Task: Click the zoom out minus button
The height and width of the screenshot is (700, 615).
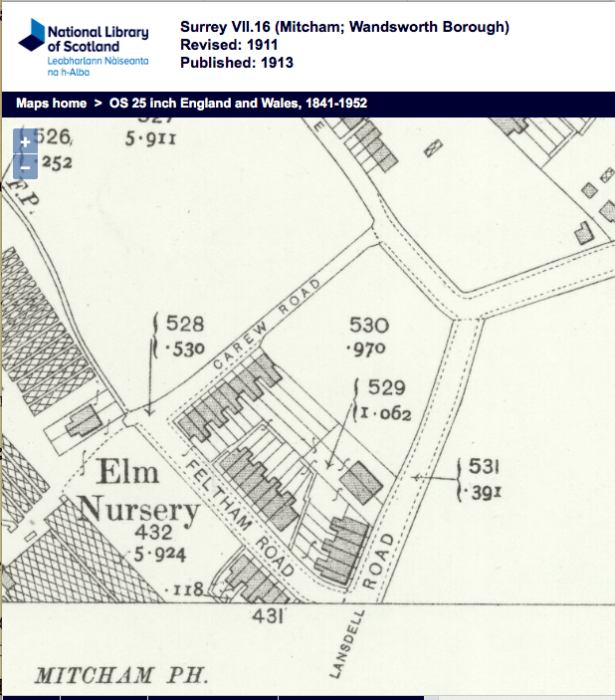Action: click(x=26, y=167)
